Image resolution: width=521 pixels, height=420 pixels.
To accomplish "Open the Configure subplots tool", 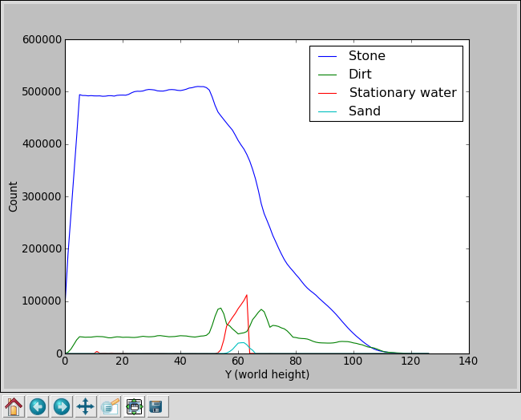I will tap(134, 406).
